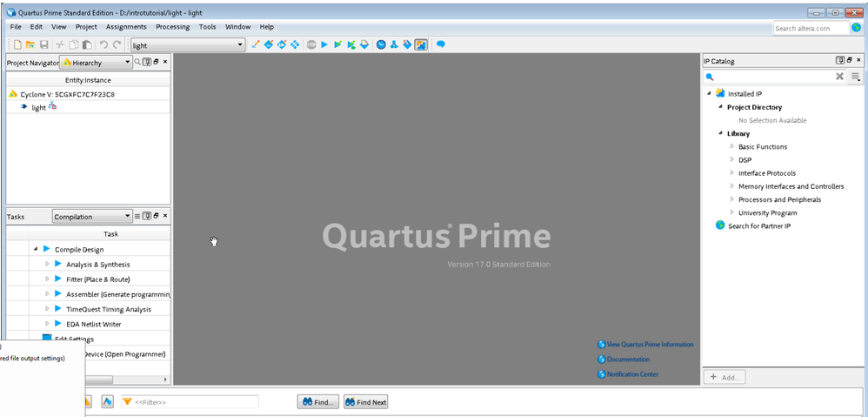Screen dimensions: 868x417
Task: Click the Open file folder icon
Action: coord(30,45)
